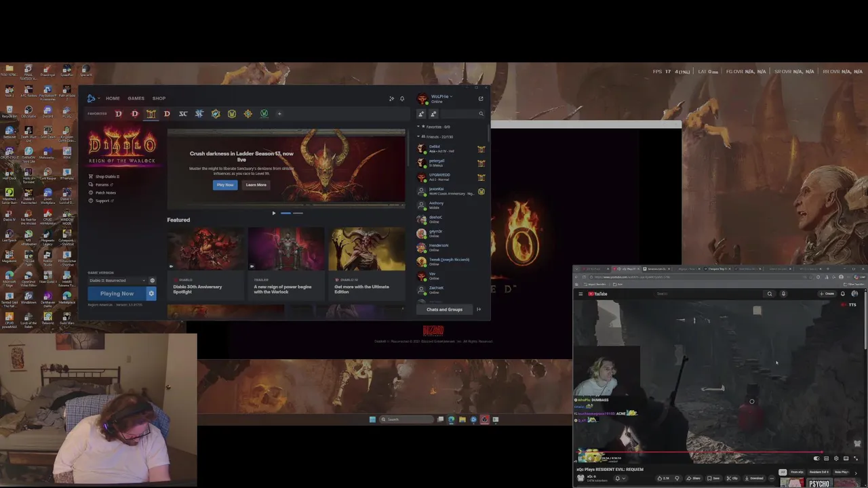Open xQc channel notification bell dropdown
This screenshot has height=488, width=868.
coord(620,478)
